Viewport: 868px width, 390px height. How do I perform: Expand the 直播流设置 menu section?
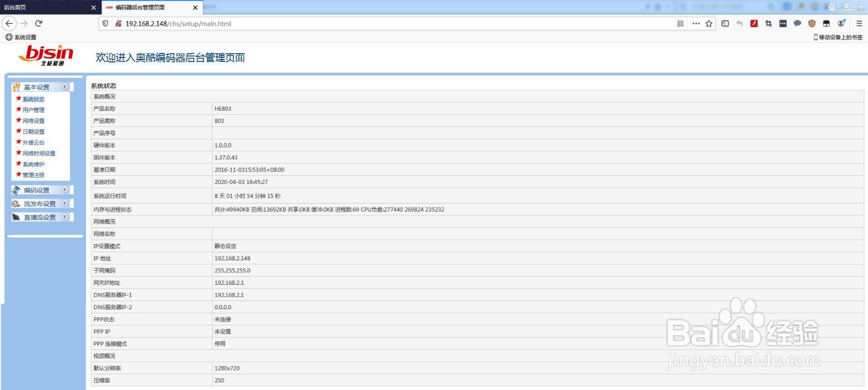pyautogui.click(x=65, y=217)
